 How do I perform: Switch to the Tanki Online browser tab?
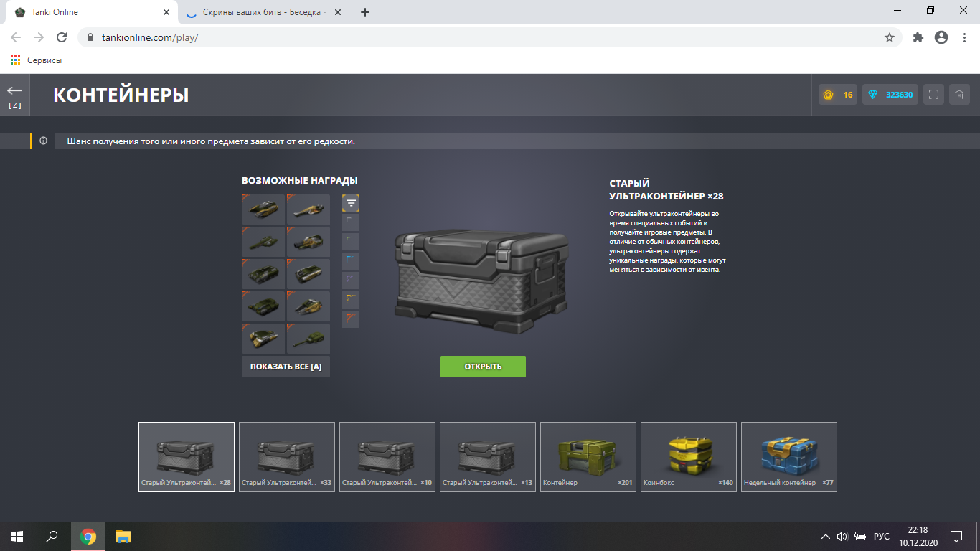(91, 12)
